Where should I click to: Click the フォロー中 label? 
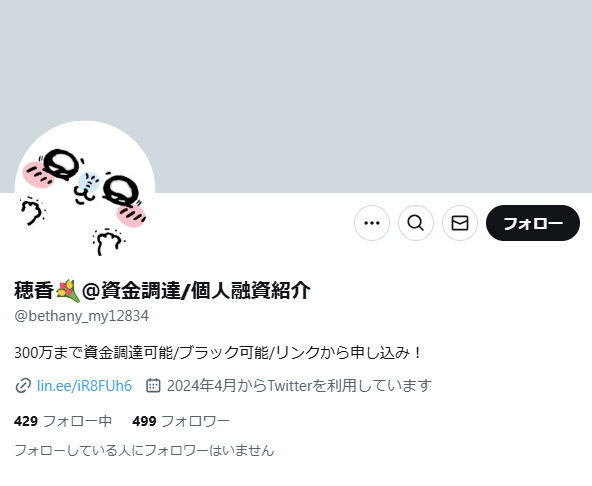(x=77, y=421)
